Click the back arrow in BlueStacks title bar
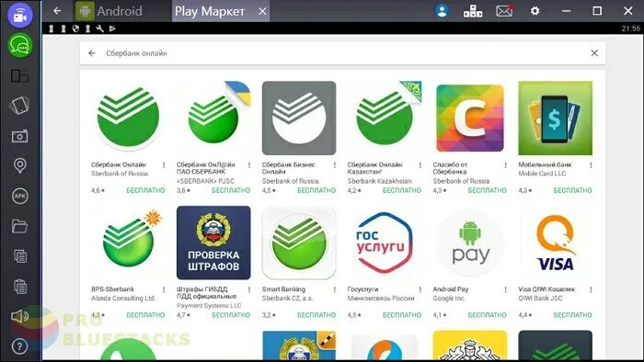Image resolution: width=644 pixels, height=362 pixels. [x=57, y=11]
